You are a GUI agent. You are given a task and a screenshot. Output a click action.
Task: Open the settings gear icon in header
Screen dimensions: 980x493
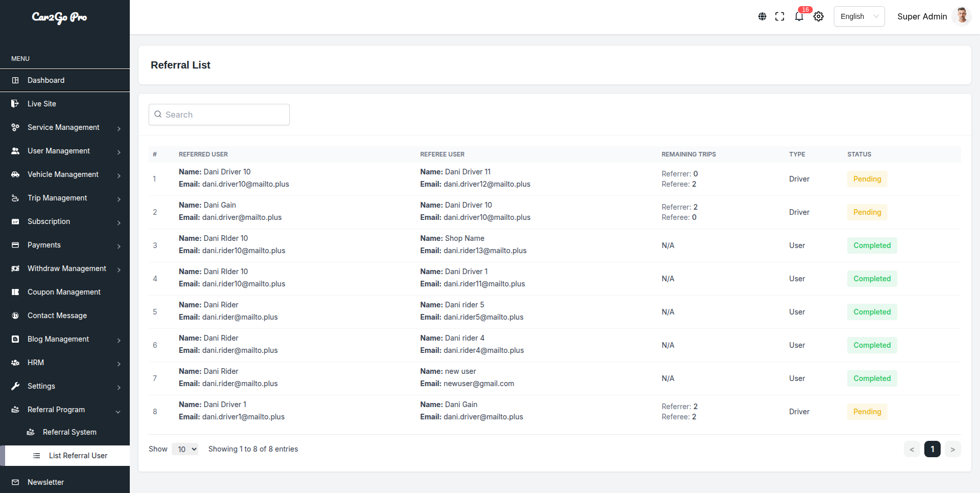(819, 16)
